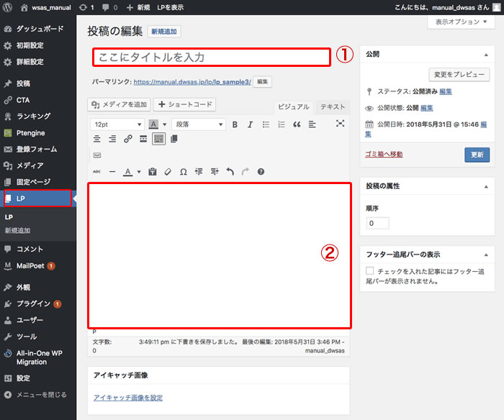Open the editor keyboard shortcuts help icon

(261, 172)
